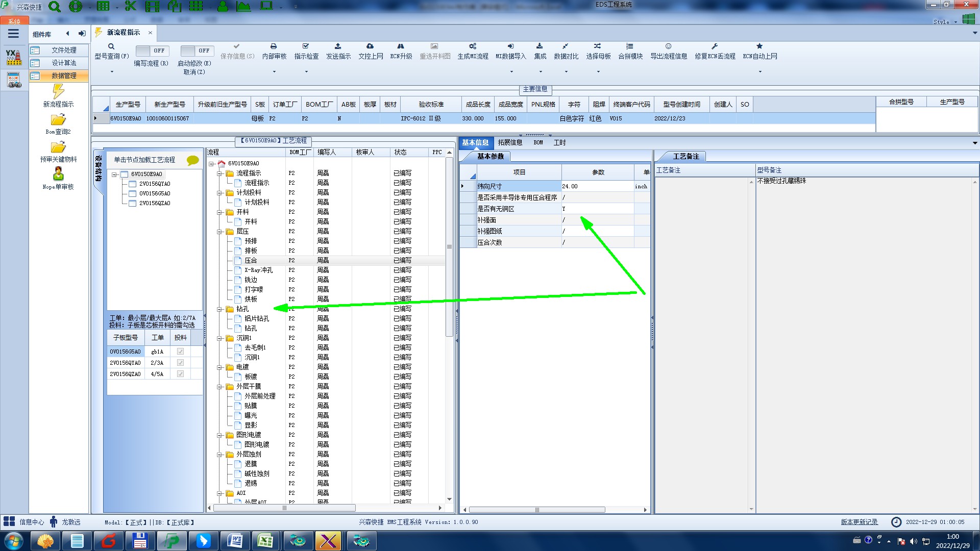Collapse the 钻孔 folder in process tree
The width and height of the screenshot is (980, 551).
click(219, 309)
